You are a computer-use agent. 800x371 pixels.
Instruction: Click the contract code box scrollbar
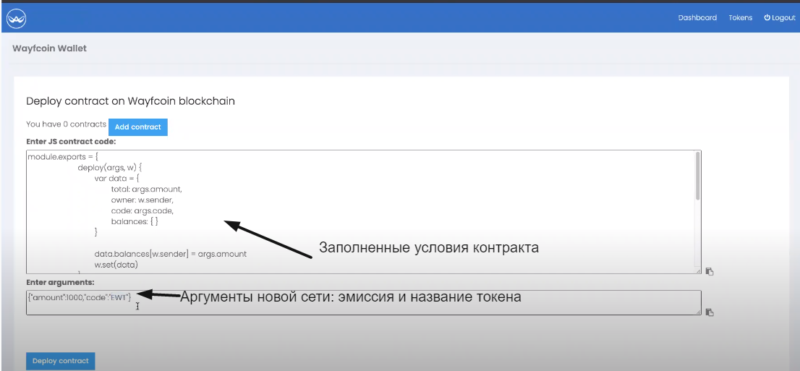(697, 176)
